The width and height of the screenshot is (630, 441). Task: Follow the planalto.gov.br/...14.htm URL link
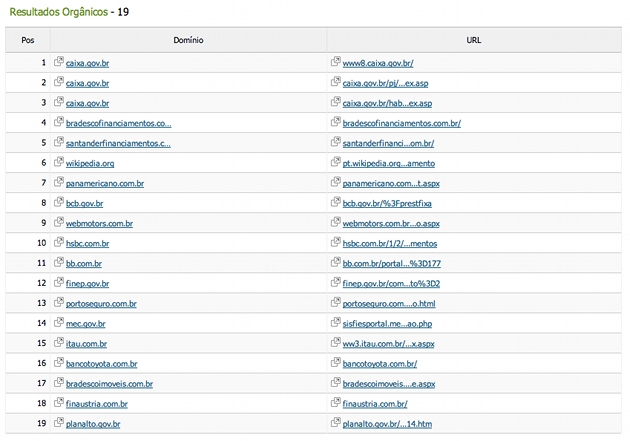coord(387,425)
